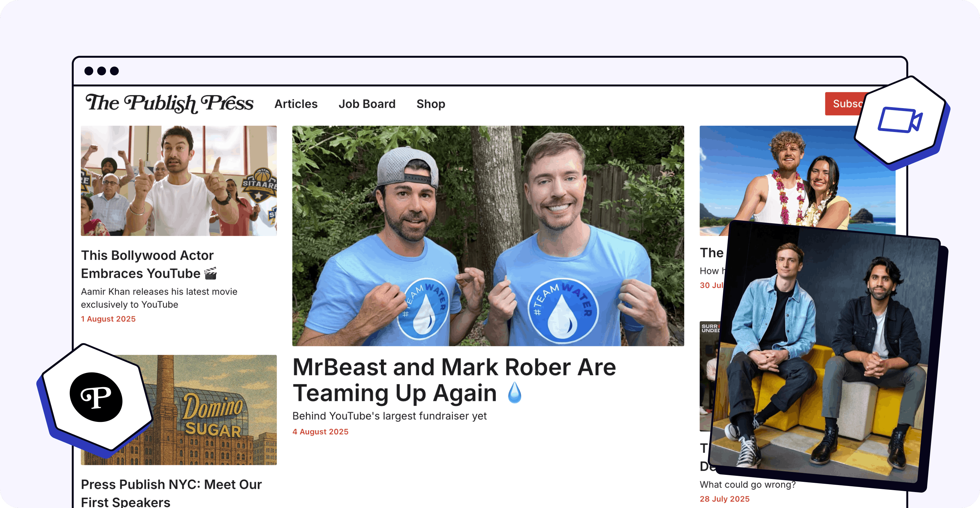Open "MrBeast and Mark Rober Are Teaming Up Again"
The image size is (980, 508).
click(454, 380)
